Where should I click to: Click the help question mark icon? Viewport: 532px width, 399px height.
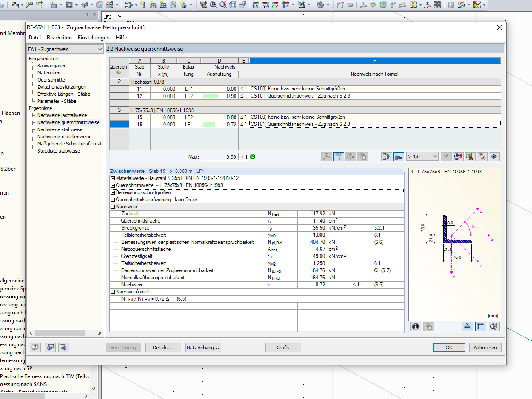(x=35, y=347)
